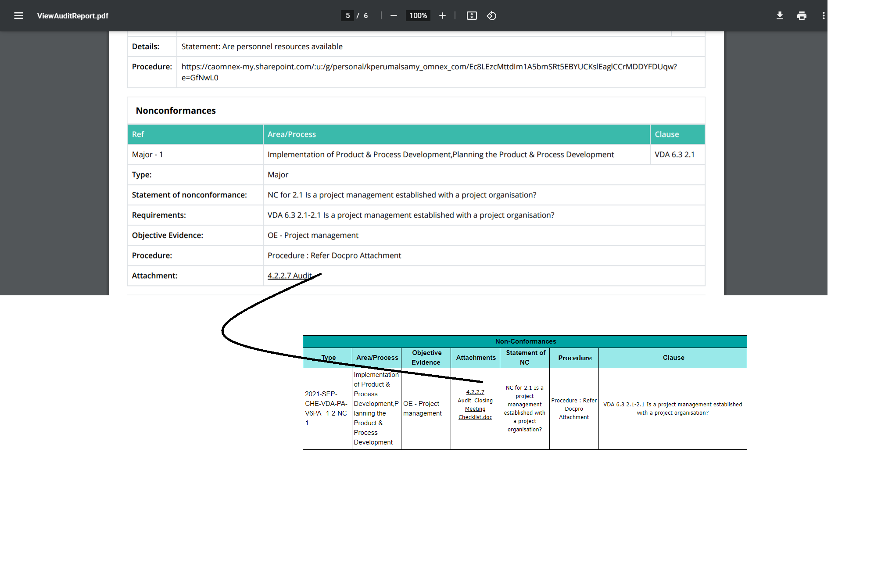Select 'OE - Project management' in the PDF
This screenshot has height=588, width=874.
pos(313,235)
